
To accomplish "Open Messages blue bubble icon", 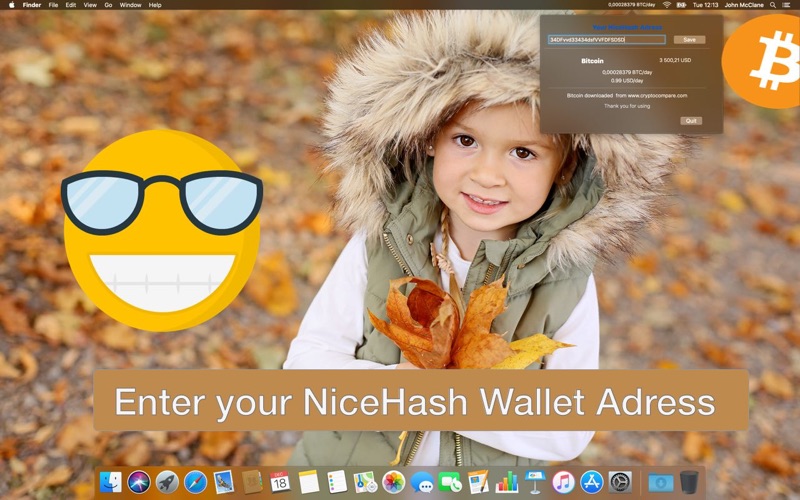I will (x=422, y=482).
